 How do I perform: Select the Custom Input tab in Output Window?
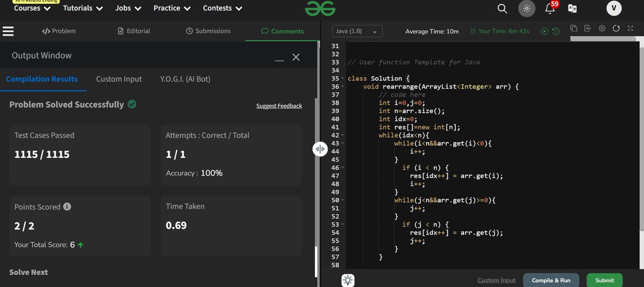(x=119, y=79)
